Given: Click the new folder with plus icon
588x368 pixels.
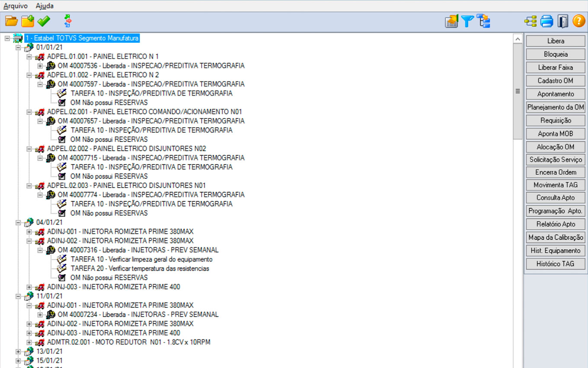Looking at the screenshot, I should point(28,21).
